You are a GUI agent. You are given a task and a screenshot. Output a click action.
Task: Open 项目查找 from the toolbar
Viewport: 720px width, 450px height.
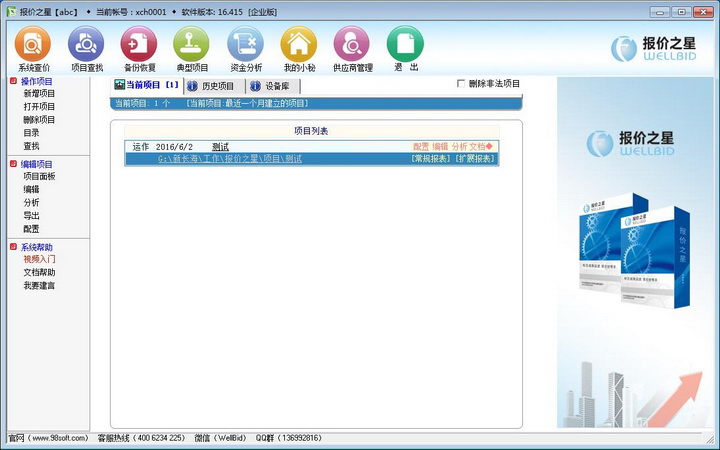pos(87,44)
